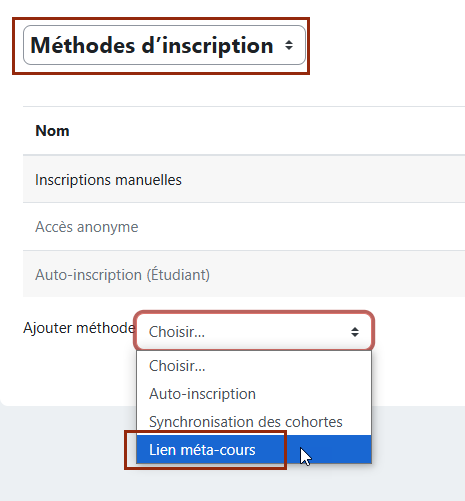
Task: Click the Méthodes d'inscription heading text
Action: click(x=152, y=45)
